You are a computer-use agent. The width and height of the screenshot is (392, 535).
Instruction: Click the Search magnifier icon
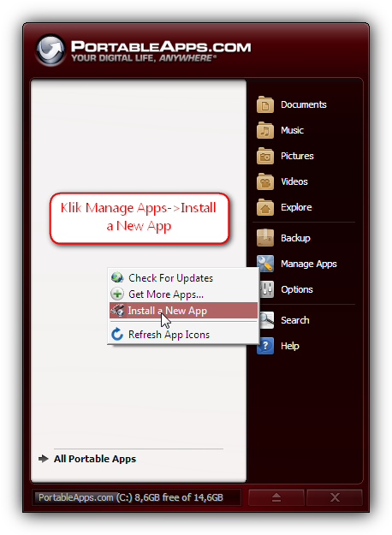(266, 320)
